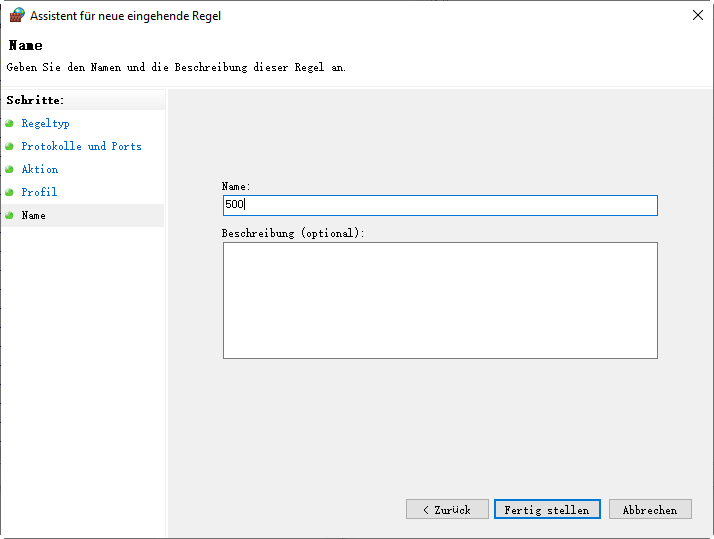Click into the Name field containing 500
The image size is (714, 539).
(x=440, y=205)
